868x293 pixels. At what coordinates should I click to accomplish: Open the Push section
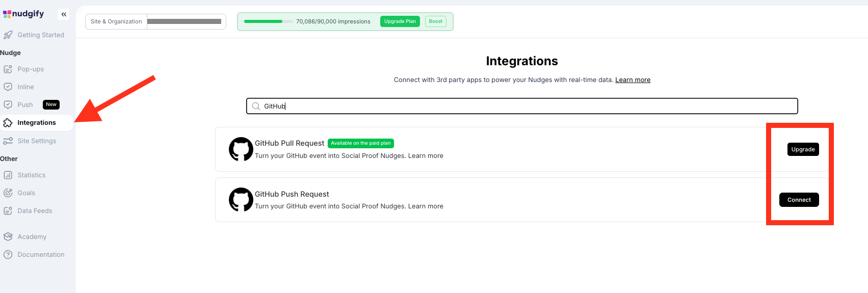point(25,104)
